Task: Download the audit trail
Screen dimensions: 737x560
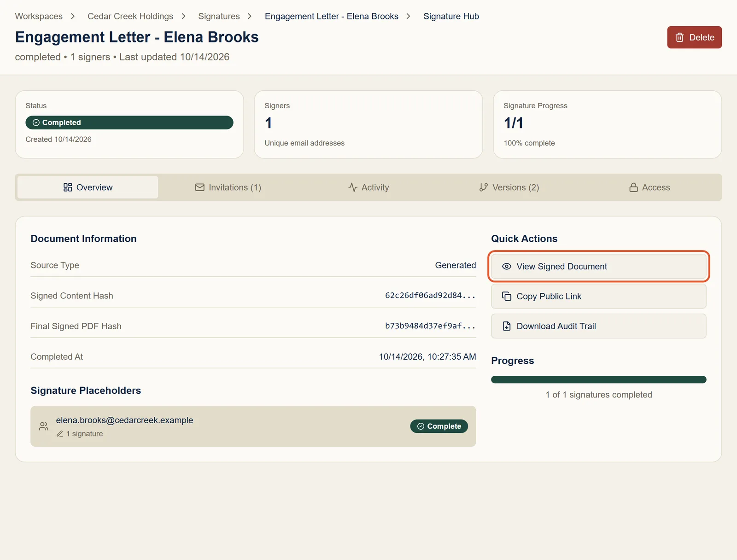Action: (x=598, y=326)
